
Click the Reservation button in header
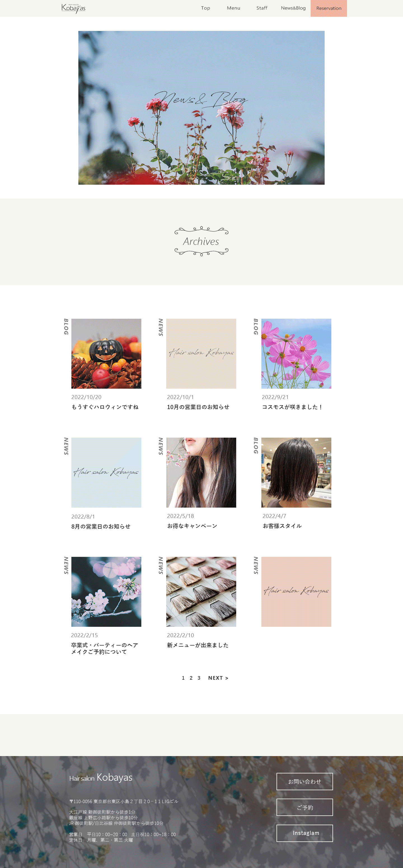point(329,8)
